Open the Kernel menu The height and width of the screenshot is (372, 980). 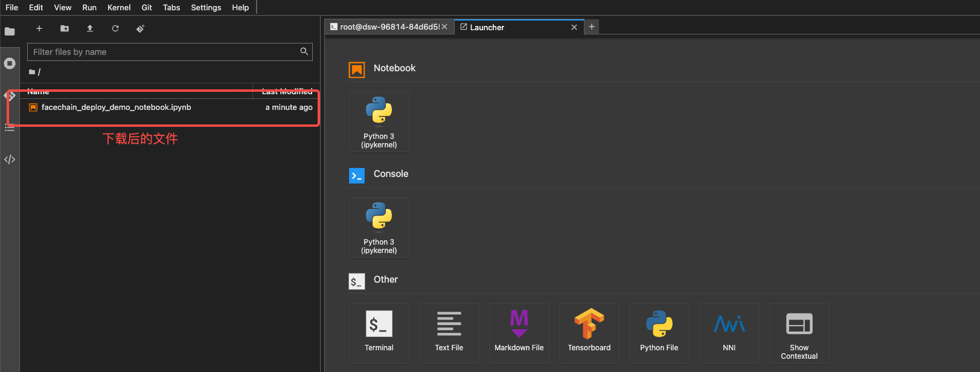pyautogui.click(x=119, y=7)
